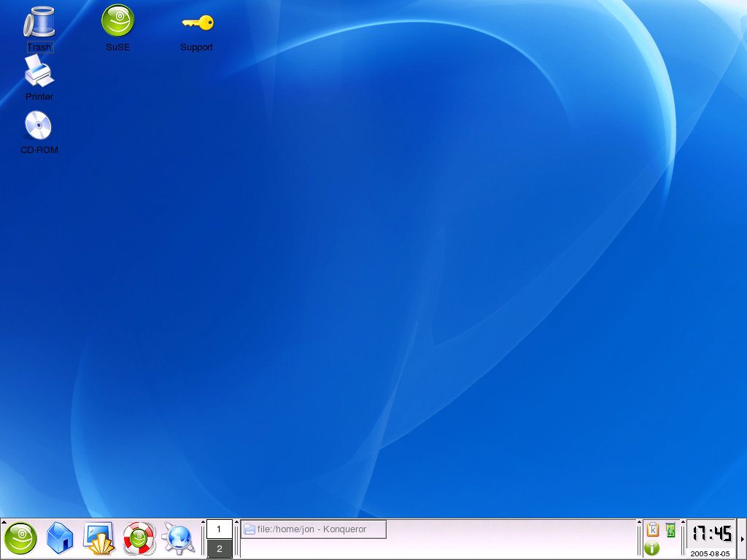747x560 pixels.
Task: Open the Home folder from panel
Action: tap(59, 539)
